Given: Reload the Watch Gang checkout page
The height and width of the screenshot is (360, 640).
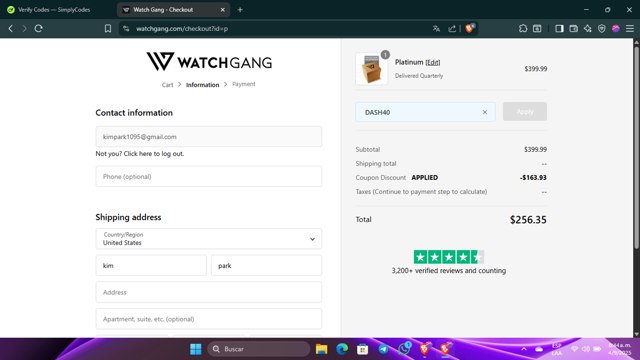Looking at the screenshot, I should pyautogui.click(x=39, y=29).
